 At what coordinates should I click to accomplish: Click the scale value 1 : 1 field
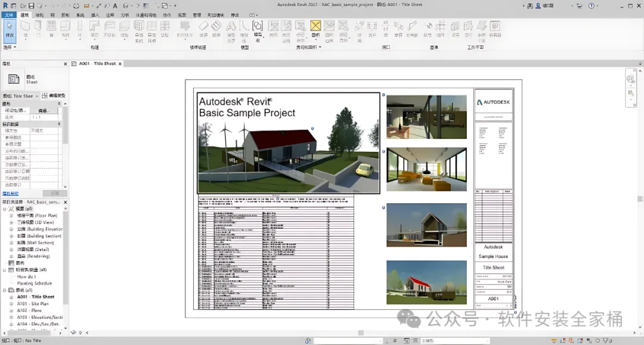click(44, 117)
